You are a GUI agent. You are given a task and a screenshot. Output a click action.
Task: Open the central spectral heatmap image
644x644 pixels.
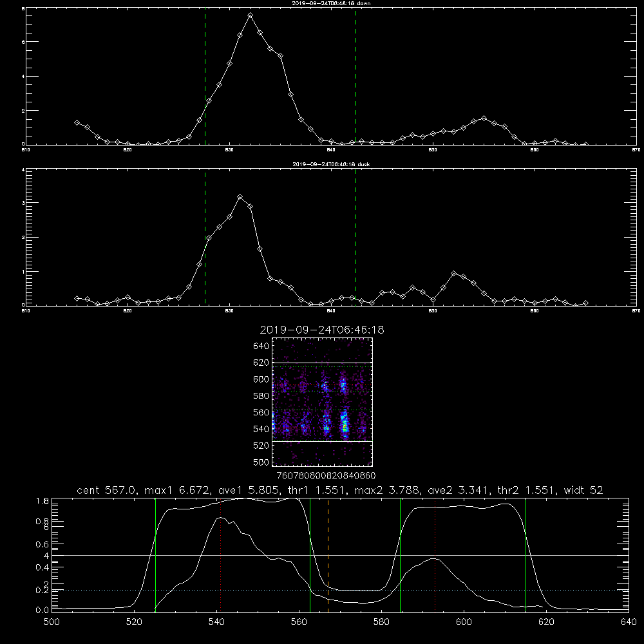323,402
